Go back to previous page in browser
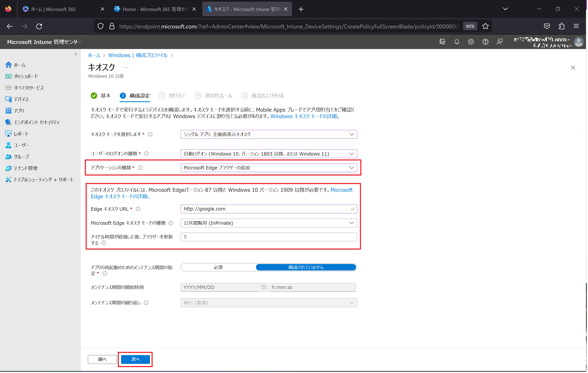The image size is (588, 373). (10, 26)
